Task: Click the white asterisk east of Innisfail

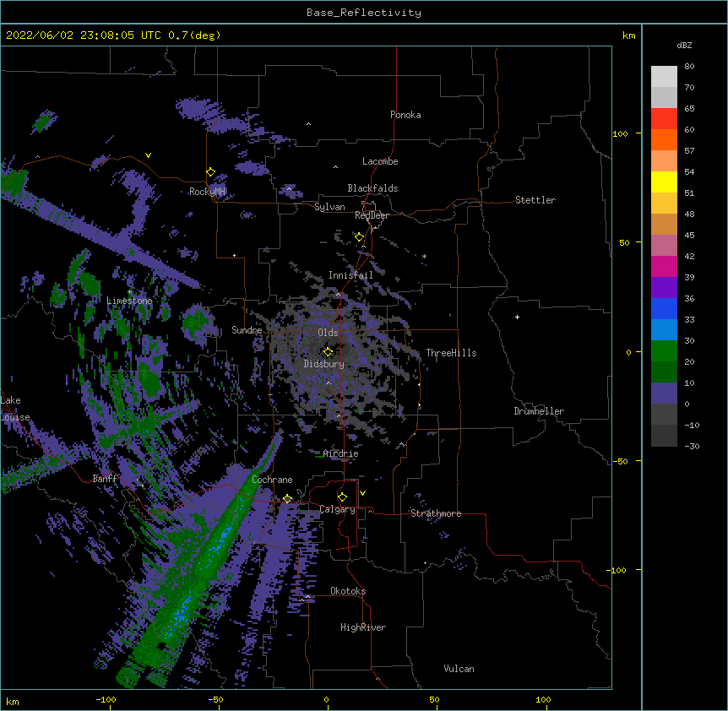Action: click(x=424, y=256)
